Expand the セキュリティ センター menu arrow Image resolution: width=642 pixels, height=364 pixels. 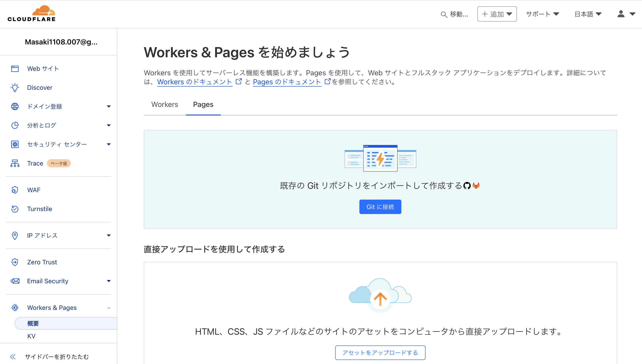tap(109, 144)
